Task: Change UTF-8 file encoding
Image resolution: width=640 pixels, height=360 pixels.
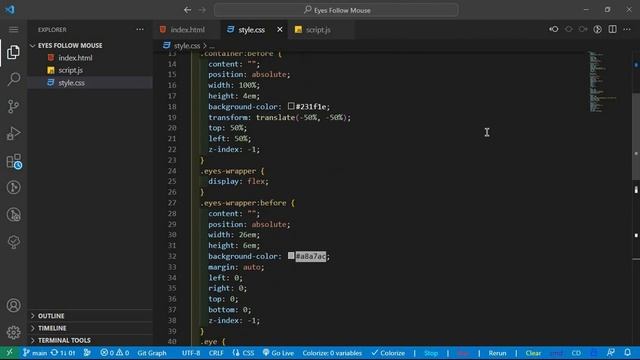Action: [x=191, y=353]
